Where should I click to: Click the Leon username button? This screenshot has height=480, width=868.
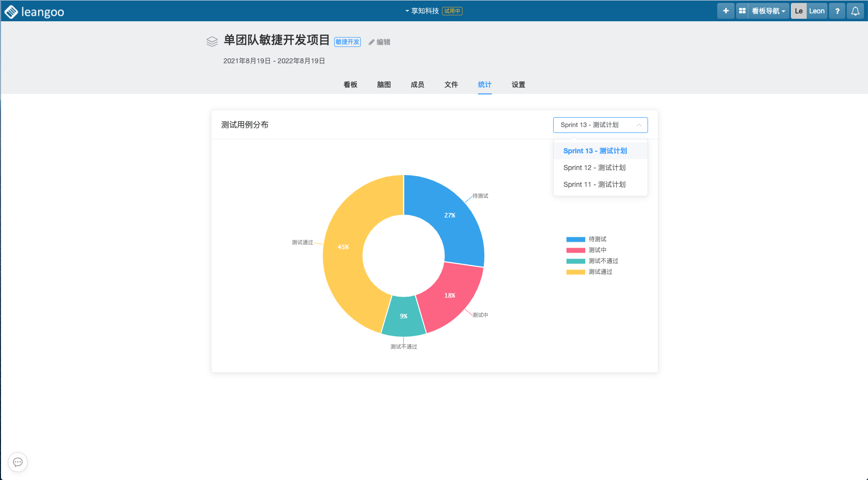817,11
